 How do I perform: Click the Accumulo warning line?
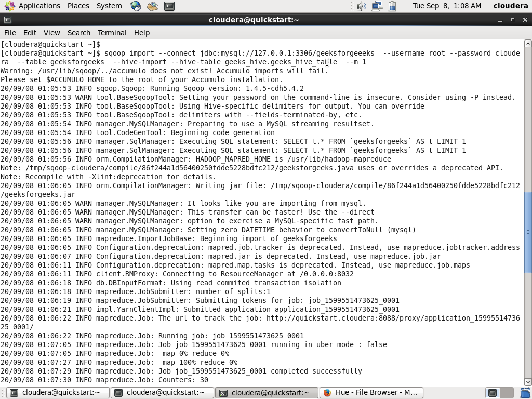(x=164, y=71)
